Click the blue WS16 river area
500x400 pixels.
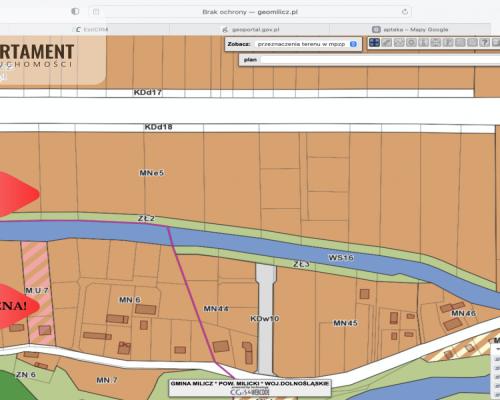pos(341,257)
